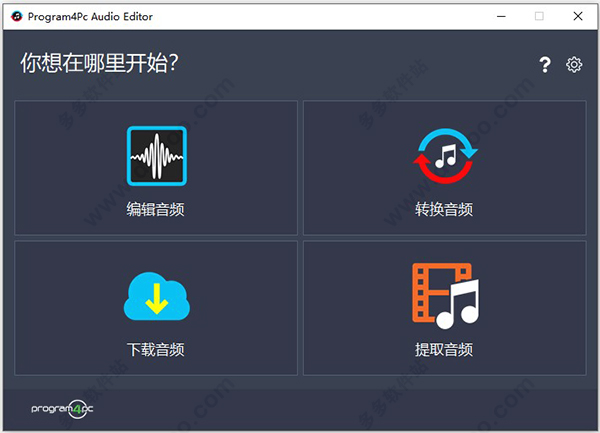Click the 提取音频 label
Image resolution: width=600 pixels, height=433 pixels.
(444, 350)
